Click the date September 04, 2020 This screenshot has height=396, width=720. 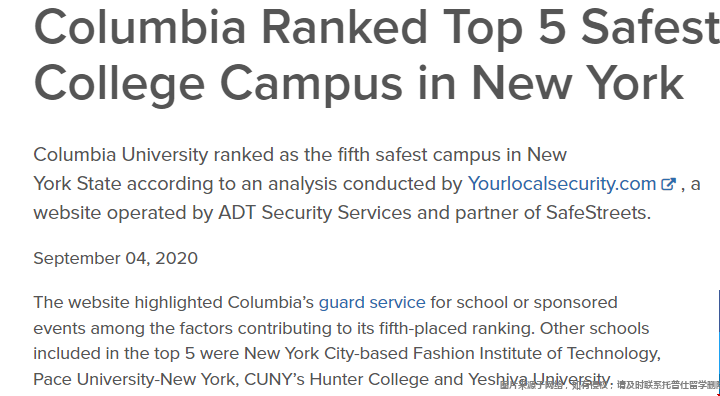click(116, 259)
